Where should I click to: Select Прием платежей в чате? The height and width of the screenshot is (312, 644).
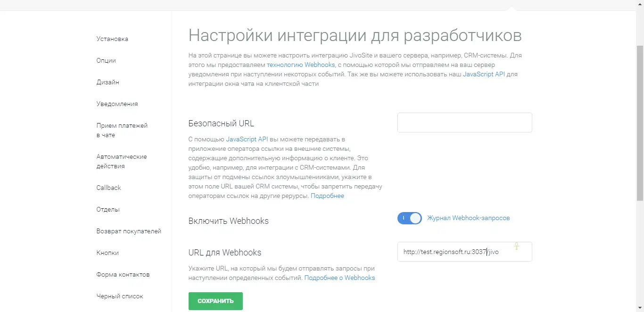pos(122,131)
